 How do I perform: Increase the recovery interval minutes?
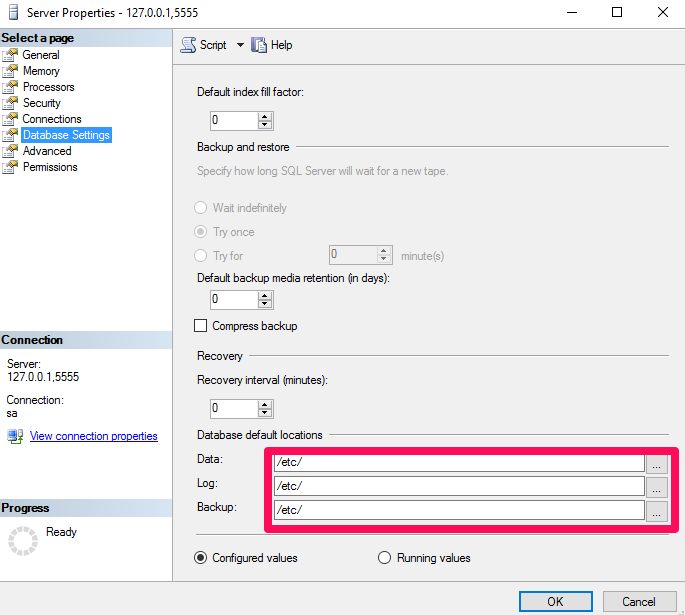tap(265, 404)
